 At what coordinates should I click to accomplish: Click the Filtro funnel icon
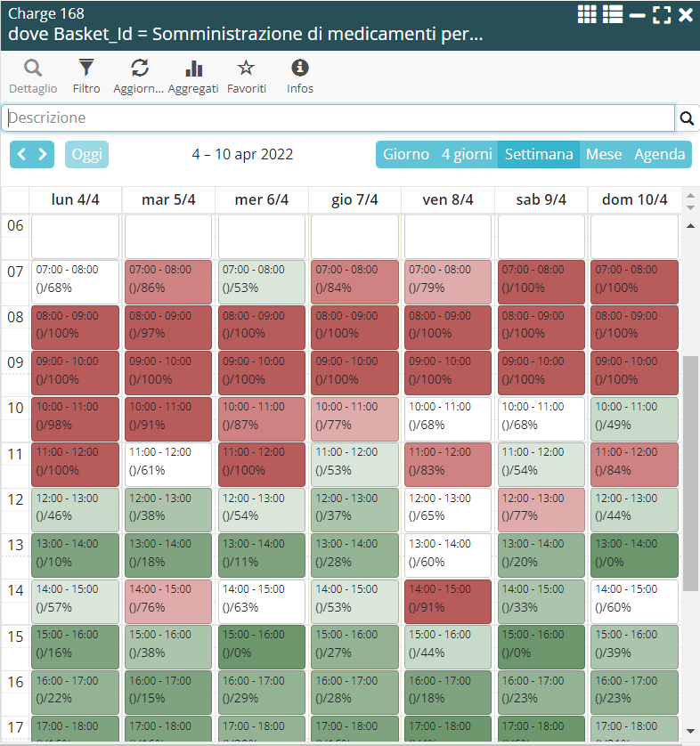point(86,69)
